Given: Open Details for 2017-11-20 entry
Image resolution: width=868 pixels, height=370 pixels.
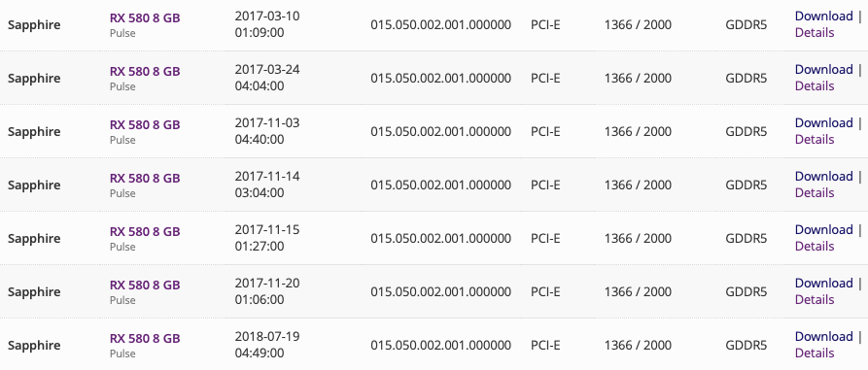Looking at the screenshot, I should [815, 300].
